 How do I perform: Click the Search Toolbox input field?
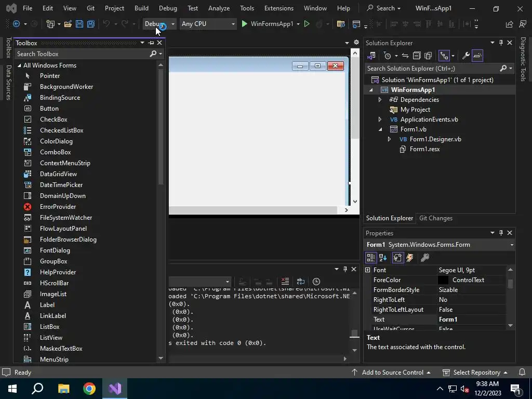coord(82,54)
